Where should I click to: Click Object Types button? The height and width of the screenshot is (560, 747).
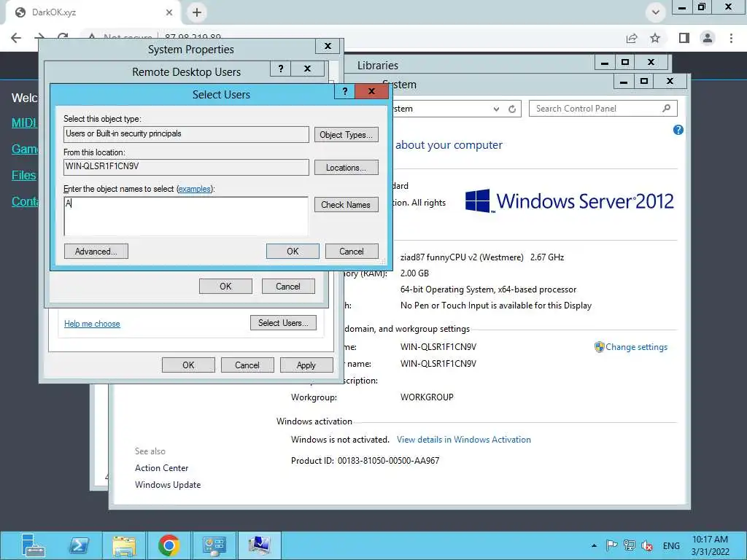[x=347, y=135]
